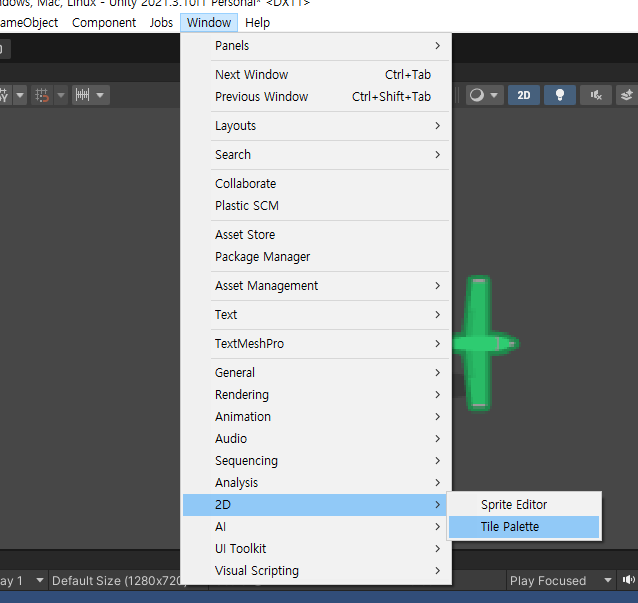Open grid snapping dropdown arrow
Screen dimensions: 638x603
[61, 95]
